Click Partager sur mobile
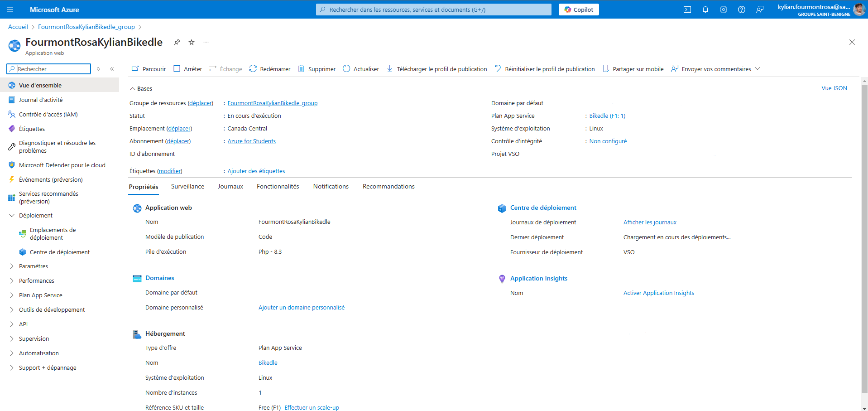The image size is (868, 411). (x=633, y=69)
